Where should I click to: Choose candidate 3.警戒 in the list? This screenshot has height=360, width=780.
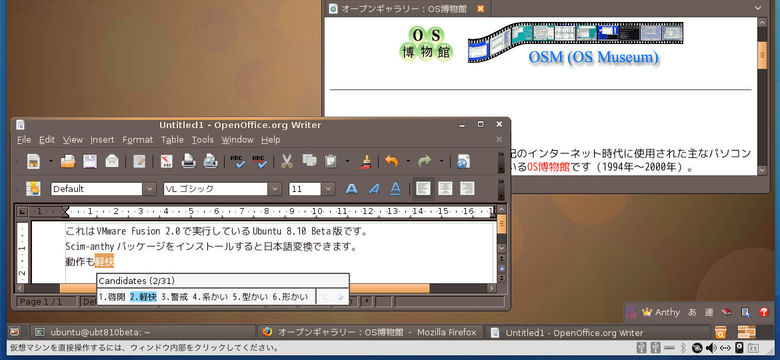click(174, 297)
